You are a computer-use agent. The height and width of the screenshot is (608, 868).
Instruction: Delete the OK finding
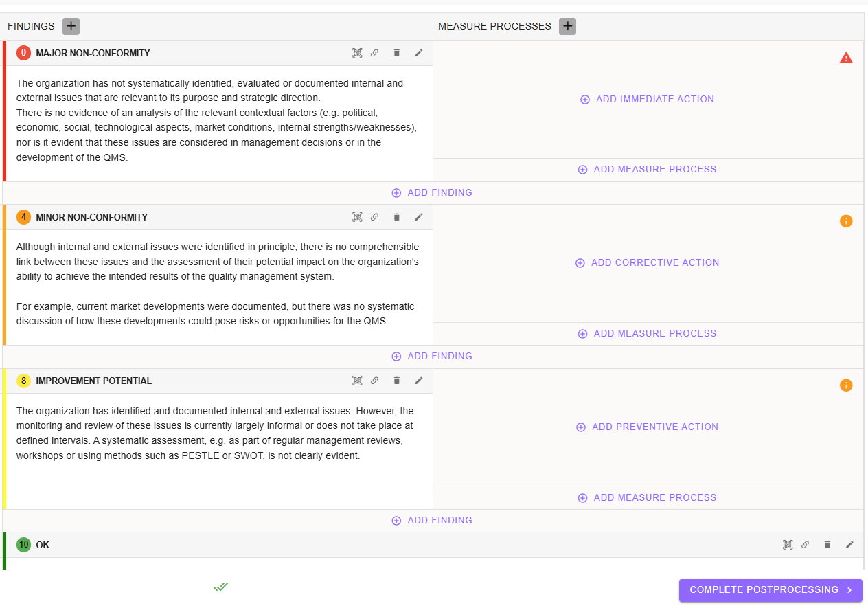(x=827, y=545)
